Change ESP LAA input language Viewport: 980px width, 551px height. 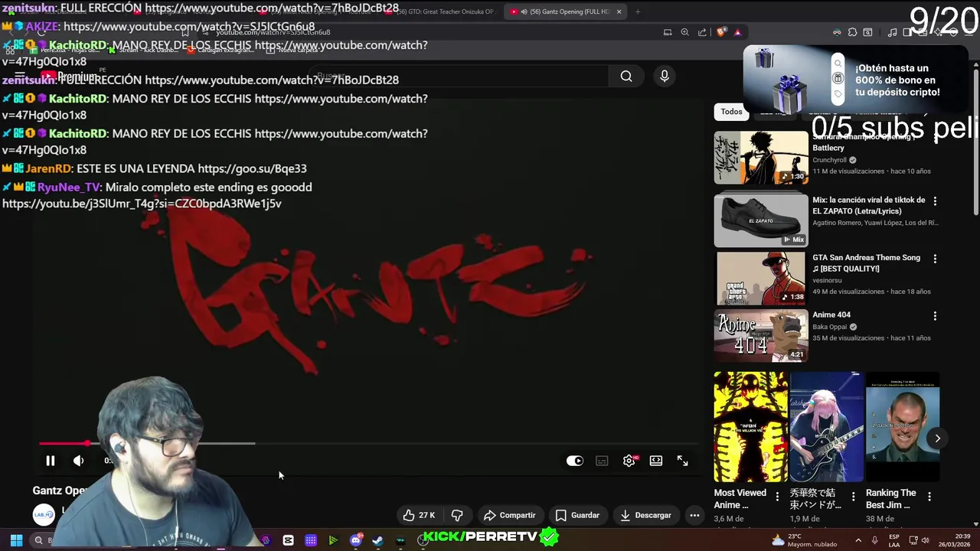tap(895, 540)
